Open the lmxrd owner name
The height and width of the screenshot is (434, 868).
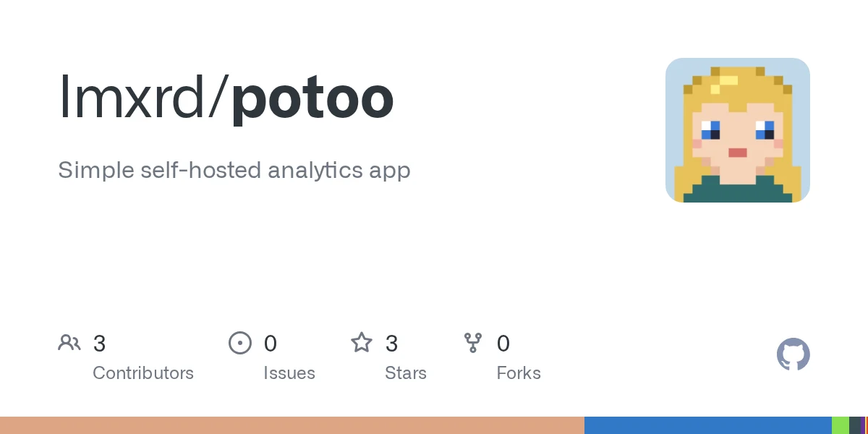tap(140, 98)
